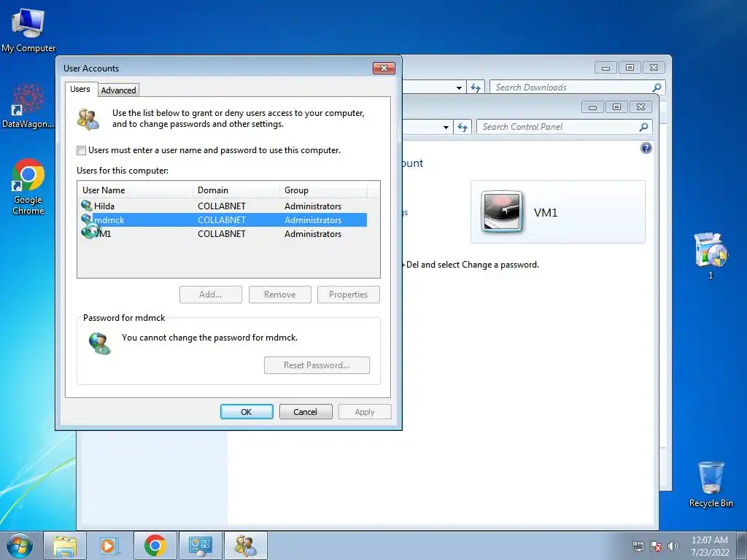Open Windows Media Player in taskbar
The width and height of the screenshot is (747, 560).
(109, 545)
